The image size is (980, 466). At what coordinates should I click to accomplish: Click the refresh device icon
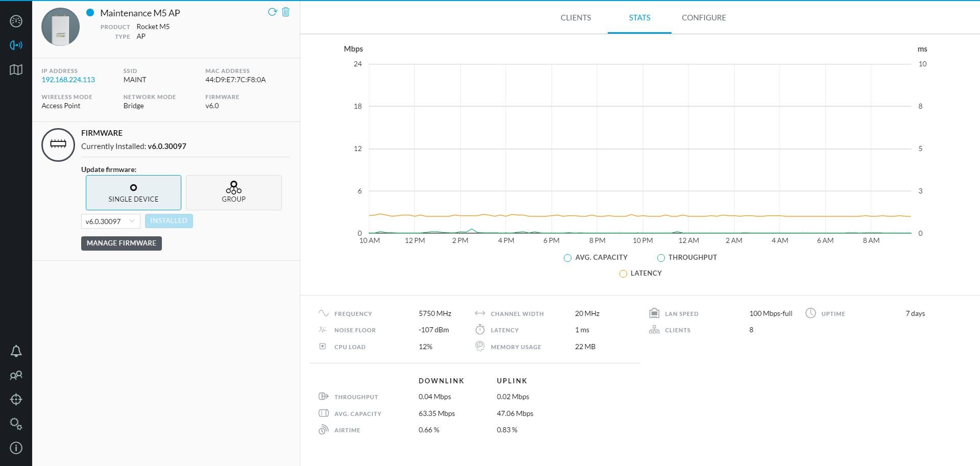[272, 12]
